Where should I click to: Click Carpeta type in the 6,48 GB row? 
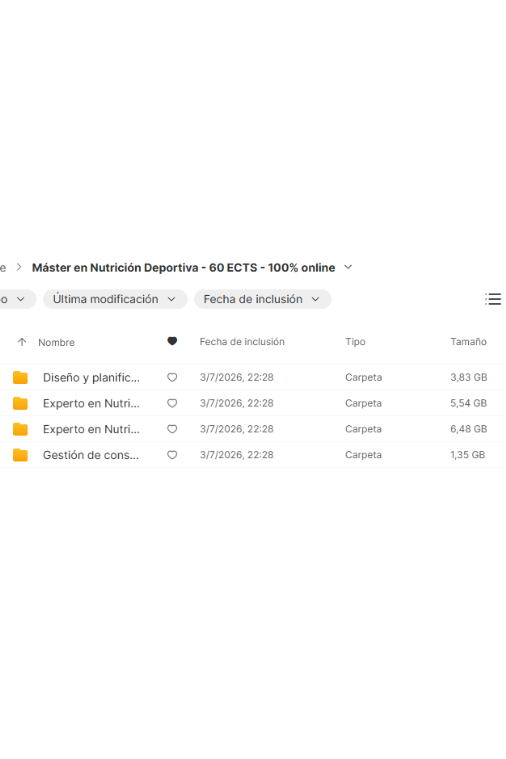364,429
